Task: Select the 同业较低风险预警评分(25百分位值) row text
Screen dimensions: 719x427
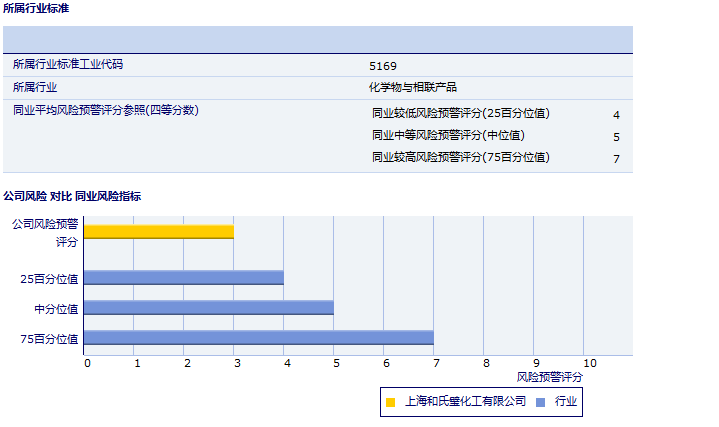Action: 460,113
